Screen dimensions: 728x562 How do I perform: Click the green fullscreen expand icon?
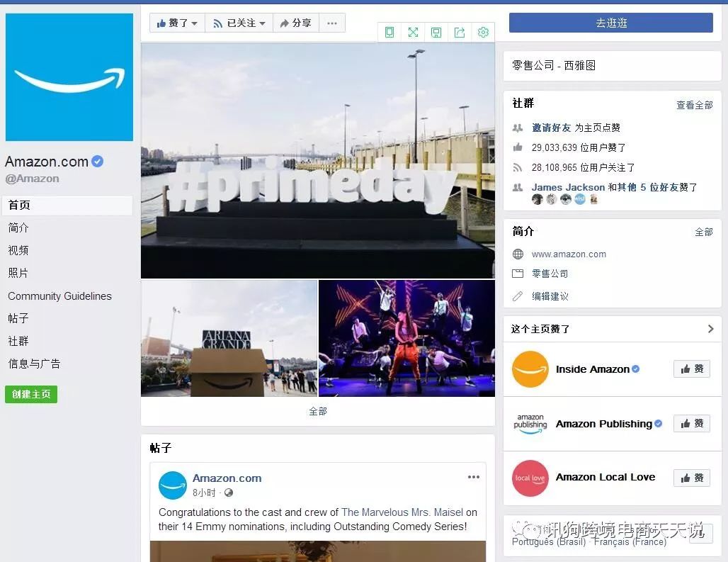point(413,32)
